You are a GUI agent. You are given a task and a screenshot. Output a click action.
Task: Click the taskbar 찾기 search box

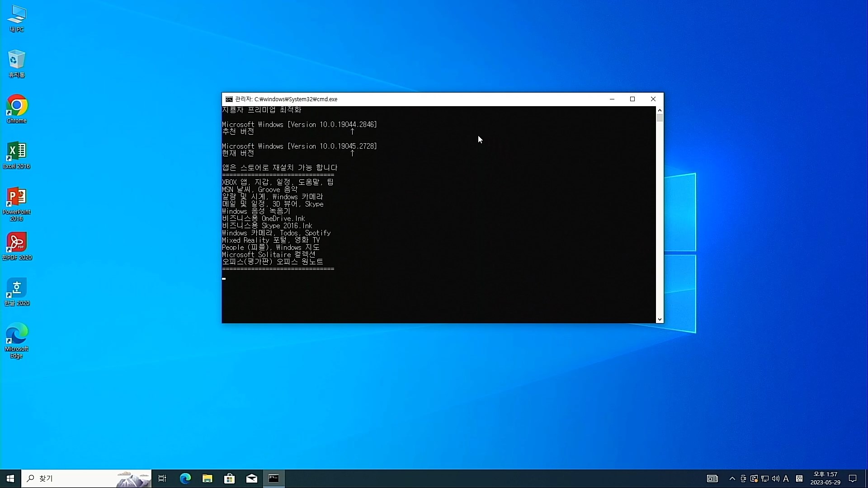point(86,479)
